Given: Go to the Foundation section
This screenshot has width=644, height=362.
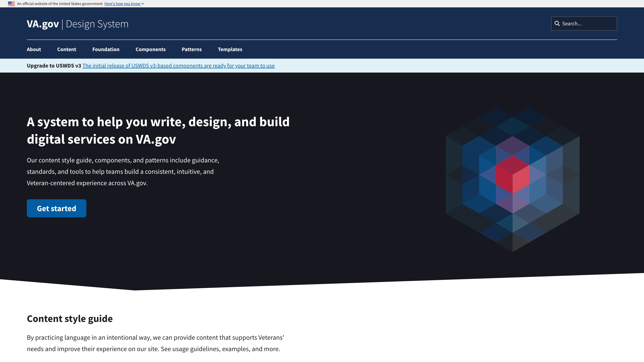Looking at the screenshot, I should 106,49.
